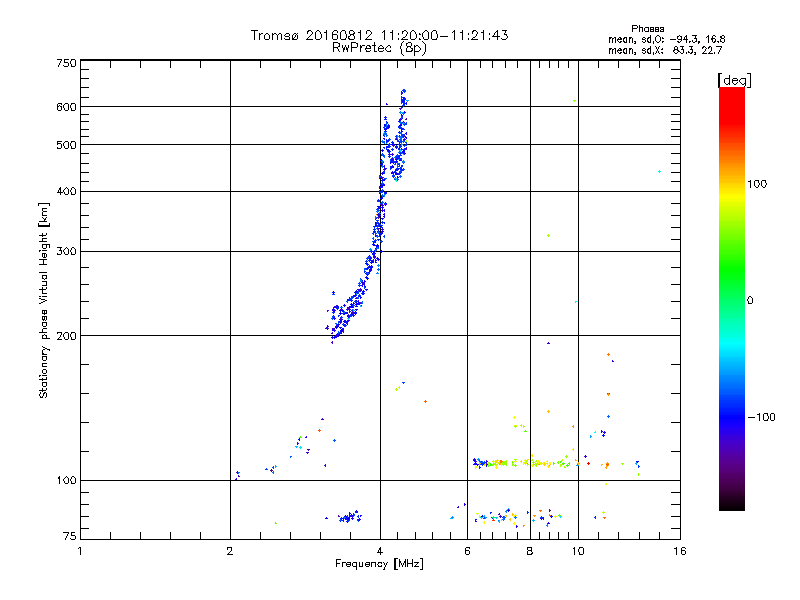Click the x-axis tick label "8"

[530, 551]
